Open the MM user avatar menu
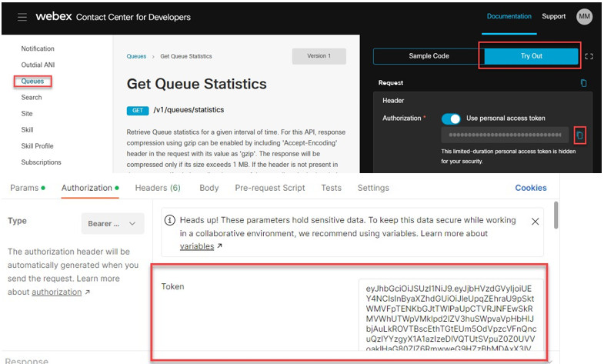604x364 pixels. (x=584, y=17)
